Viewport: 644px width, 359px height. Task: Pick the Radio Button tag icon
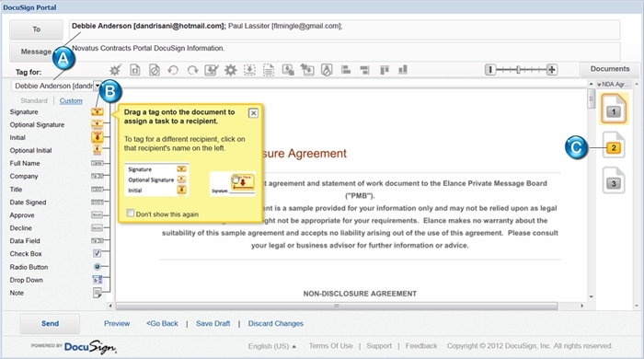pos(98,267)
